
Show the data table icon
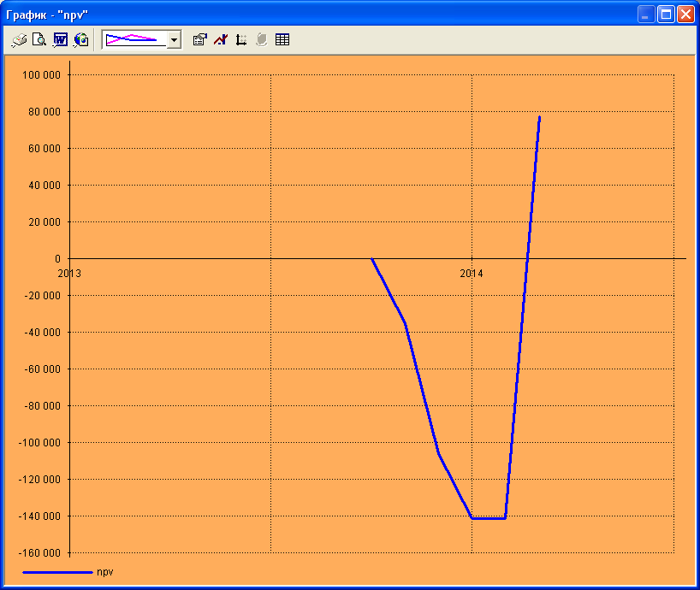pyautogui.click(x=282, y=39)
